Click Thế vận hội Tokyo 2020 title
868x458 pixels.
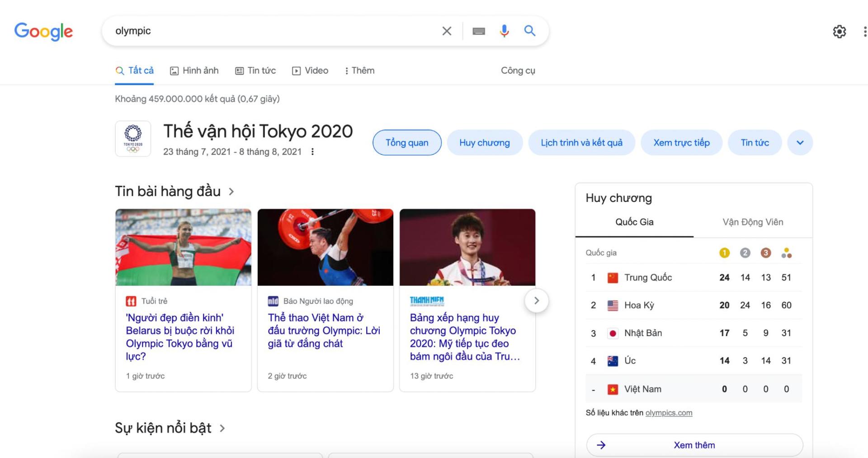[258, 131]
